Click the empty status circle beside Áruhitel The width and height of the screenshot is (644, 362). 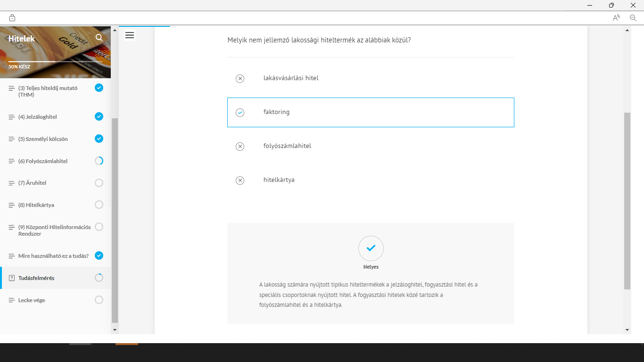99,183
